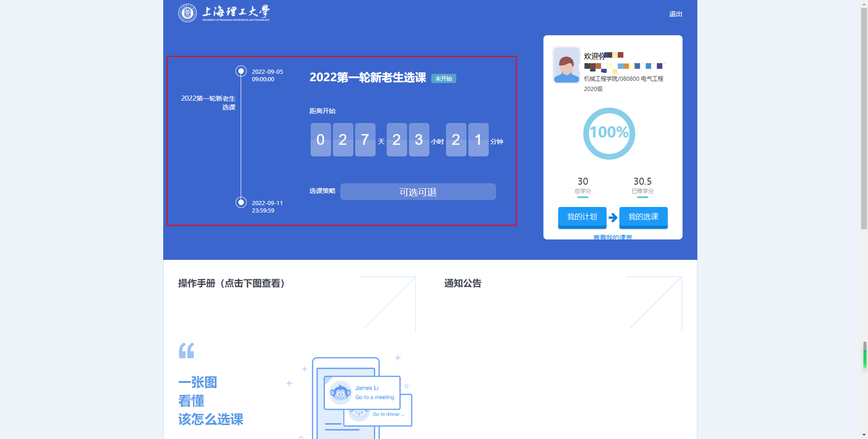Select the 2022-09-05 timeline start marker

tap(241, 71)
